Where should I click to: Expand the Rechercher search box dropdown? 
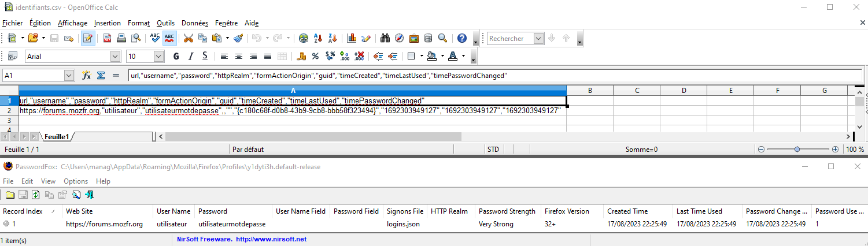[x=539, y=38]
